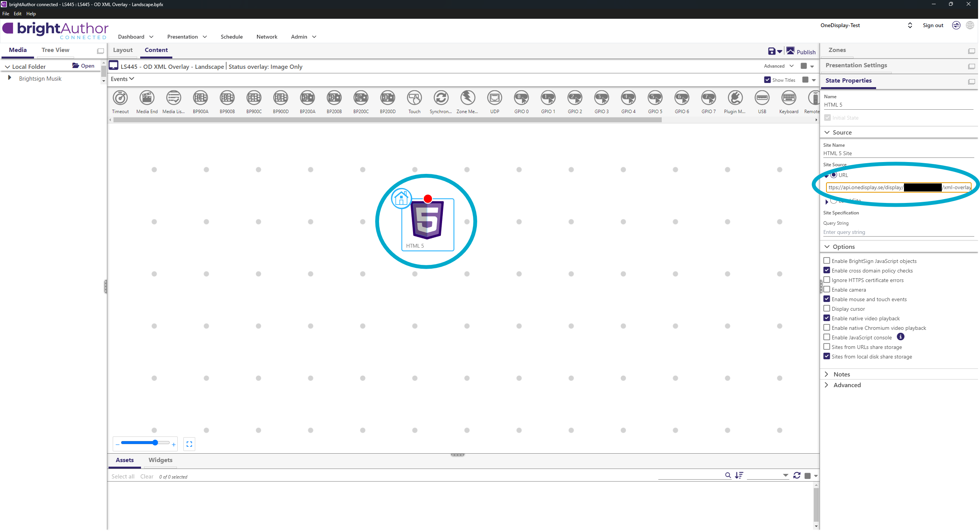Viewport: 980px width, 532px height.
Task: Click the Timeout event icon
Action: pyautogui.click(x=120, y=98)
